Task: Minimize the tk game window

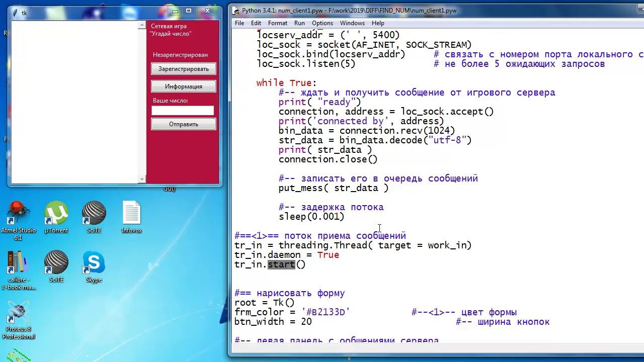Action: (x=175, y=11)
